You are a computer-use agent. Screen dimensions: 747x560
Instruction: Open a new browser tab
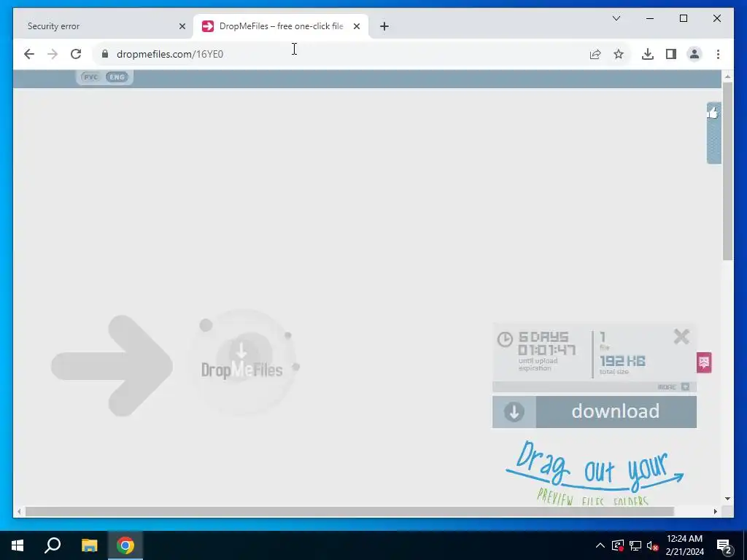(x=384, y=26)
